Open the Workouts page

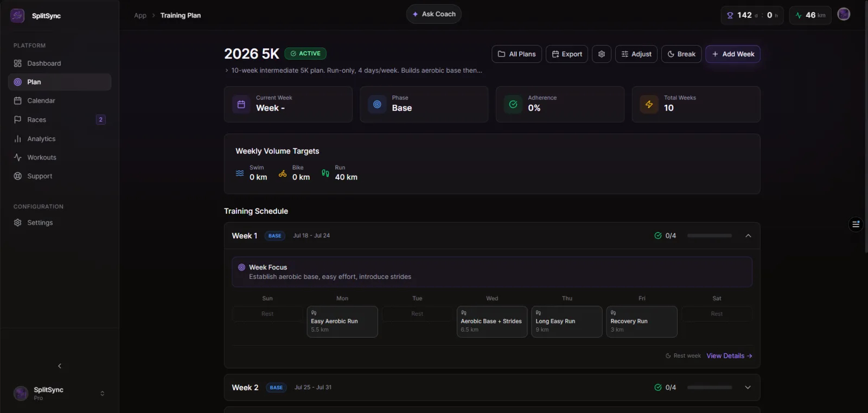60,157
